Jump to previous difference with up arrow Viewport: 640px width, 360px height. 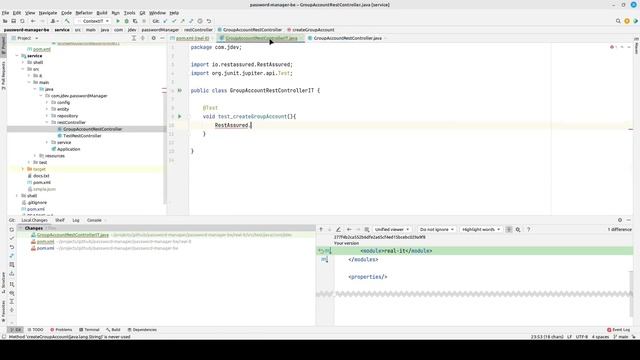321,229
